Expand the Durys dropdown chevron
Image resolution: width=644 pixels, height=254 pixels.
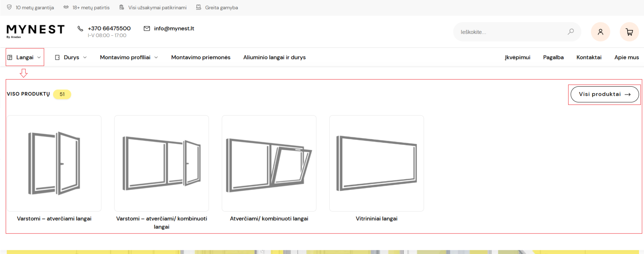click(x=85, y=57)
